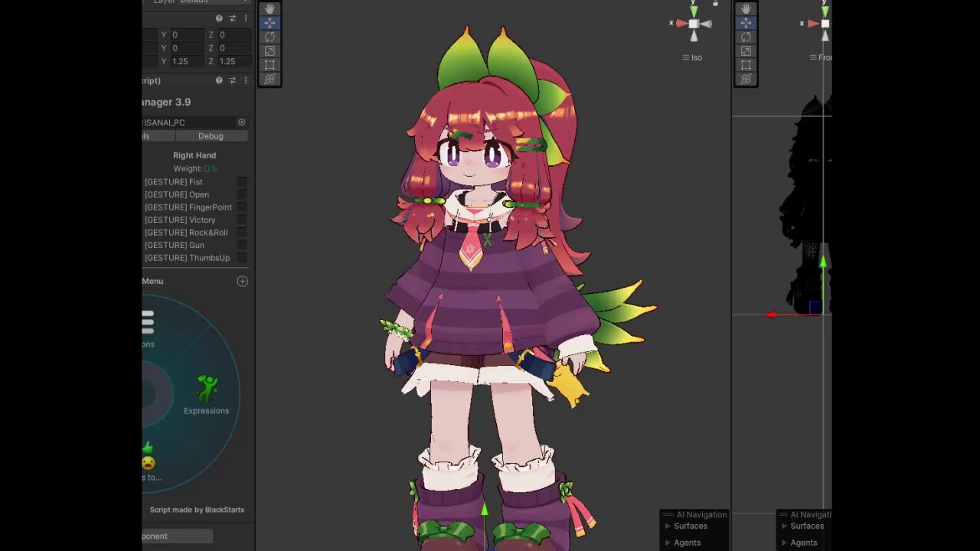Click the Weight 0% value
The height and width of the screenshot is (551, 980).
pyautogui.click(x=211, y=168)
